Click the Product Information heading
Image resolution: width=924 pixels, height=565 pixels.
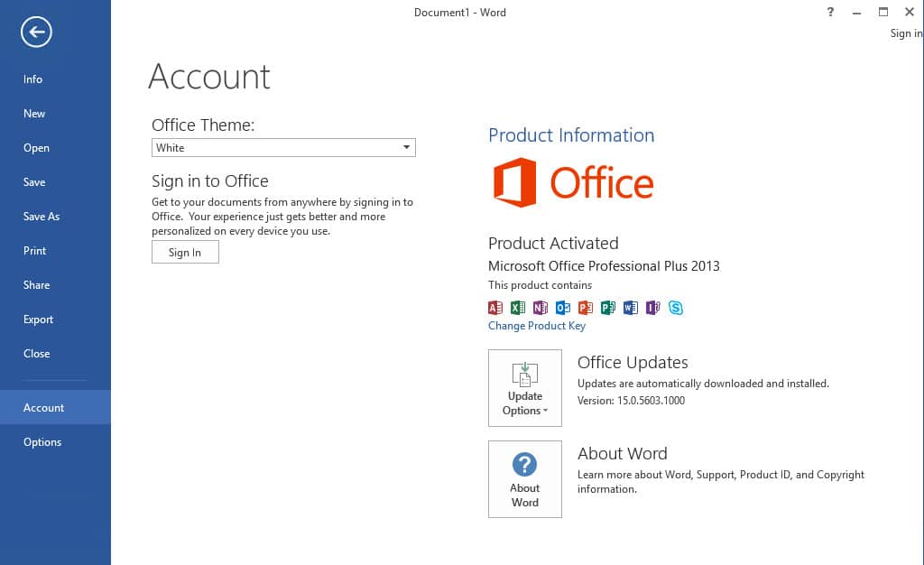[x=571, y=134]
